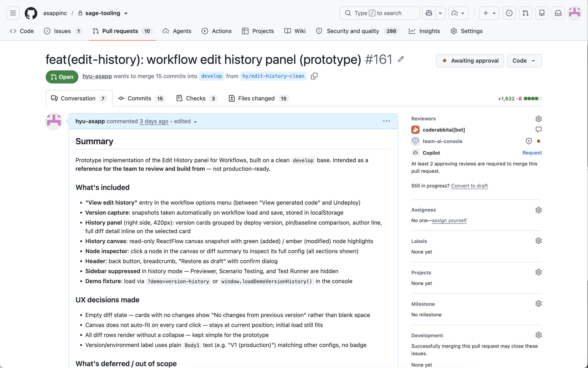Open the hamburger navigation menu

coord(13,13)
